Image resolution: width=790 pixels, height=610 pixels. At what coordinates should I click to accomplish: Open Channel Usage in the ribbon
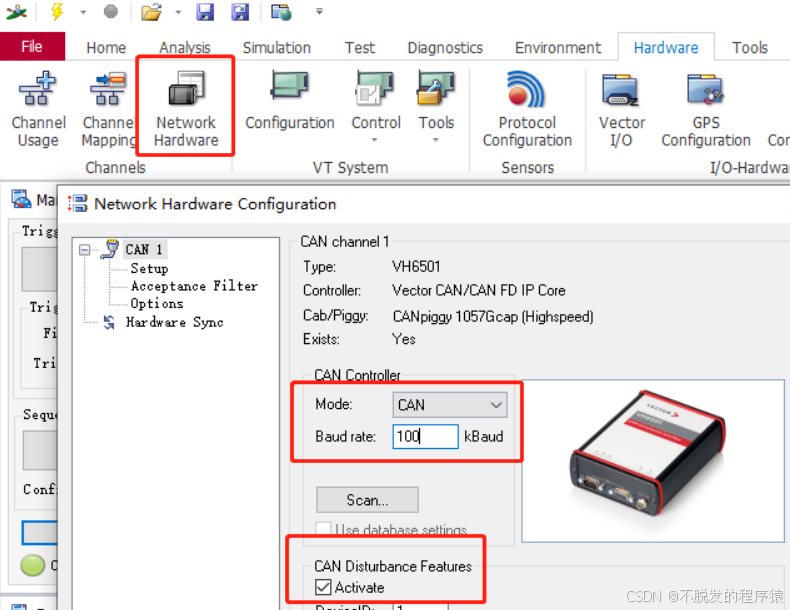(38, 109)
